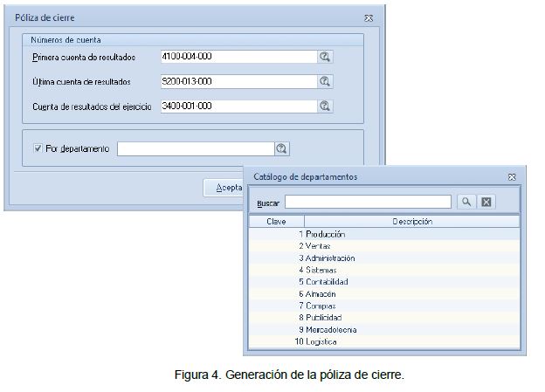The image size is (545, 392).
Task: Open lookup for Última cuenta de resultados
Action: (325, 81)
